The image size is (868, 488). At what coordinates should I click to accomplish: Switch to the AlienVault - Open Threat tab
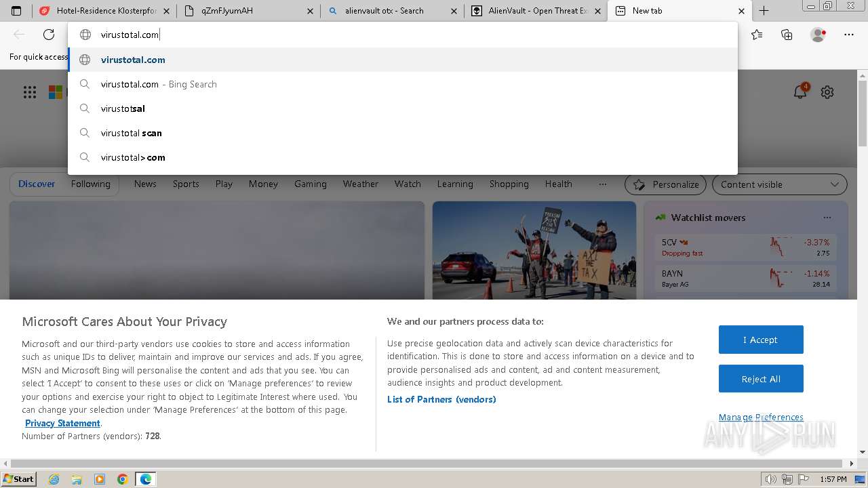tap(536, 11)
